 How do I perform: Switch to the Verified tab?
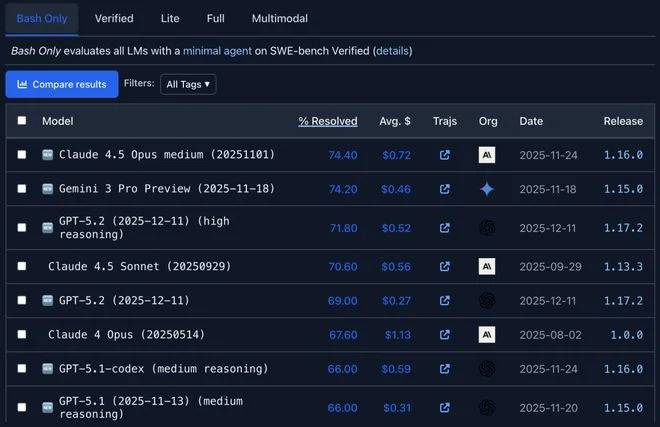pos(114,18)
